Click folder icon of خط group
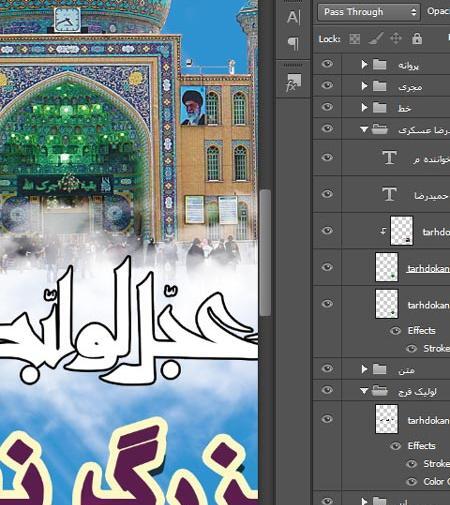Image resolution: width=450 pixels, height=505 pixels. [380, 107]
